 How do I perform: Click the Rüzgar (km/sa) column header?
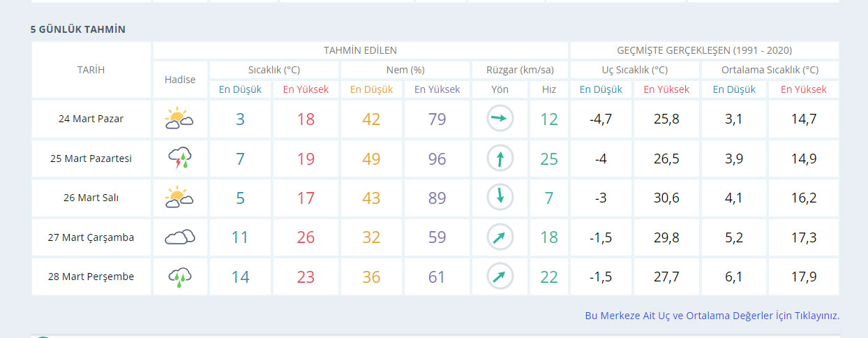pyautogui.click(x=521, y=70)
